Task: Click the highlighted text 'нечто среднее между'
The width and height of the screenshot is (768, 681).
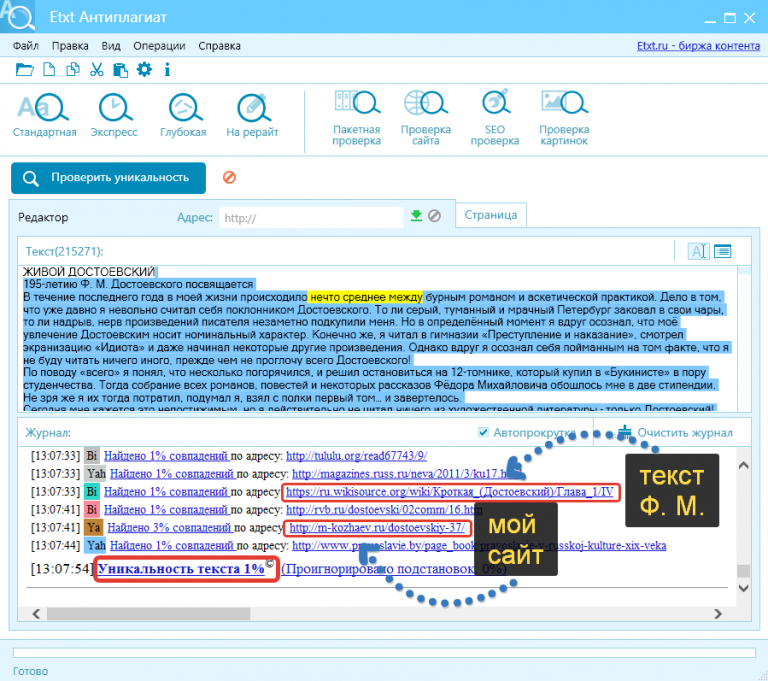Action: click(x=366, y=297)
